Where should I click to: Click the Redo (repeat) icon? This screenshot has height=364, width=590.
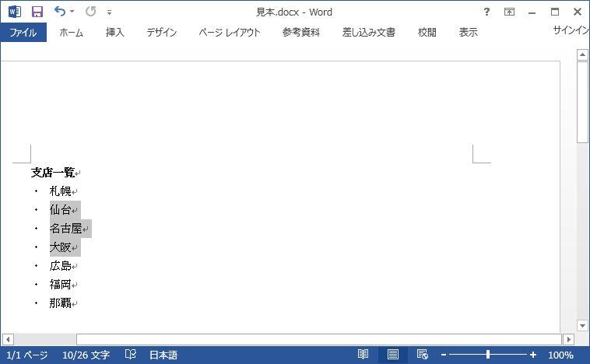pyautogui.click(x=90, y=12)
